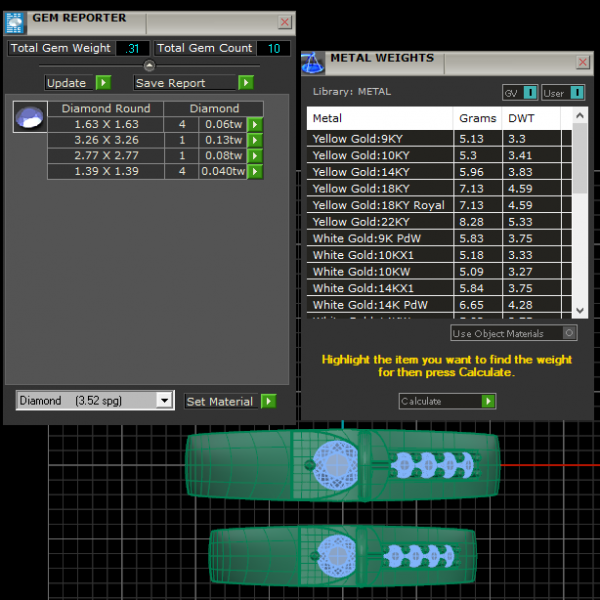
Task: Open the Diamond (3.52 spg) material dropdown
Action: point(165,401)
